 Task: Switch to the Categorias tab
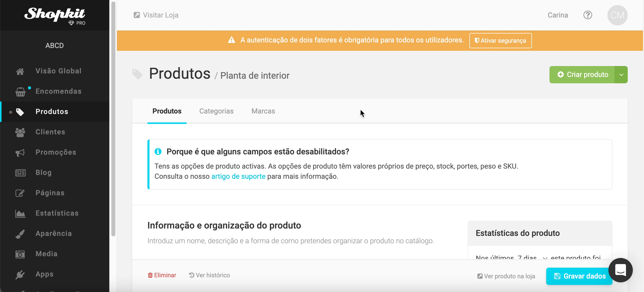[x=216, y=111]
